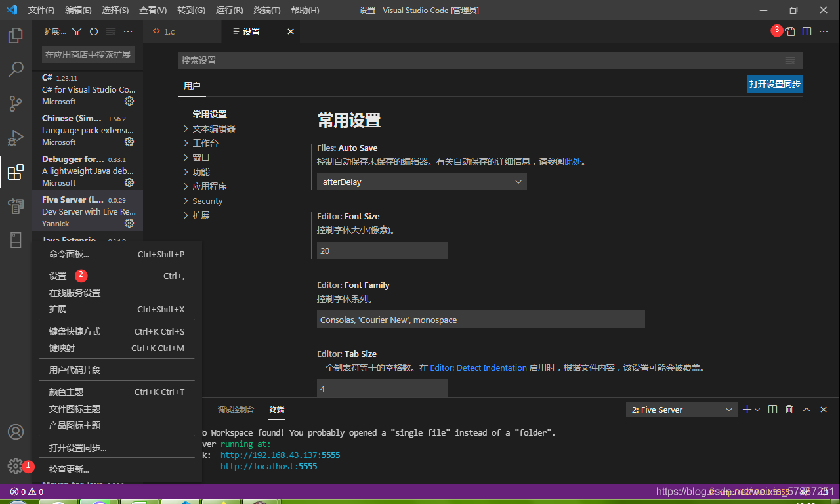Open settings as JSON file icon

(x=790, y=31)
